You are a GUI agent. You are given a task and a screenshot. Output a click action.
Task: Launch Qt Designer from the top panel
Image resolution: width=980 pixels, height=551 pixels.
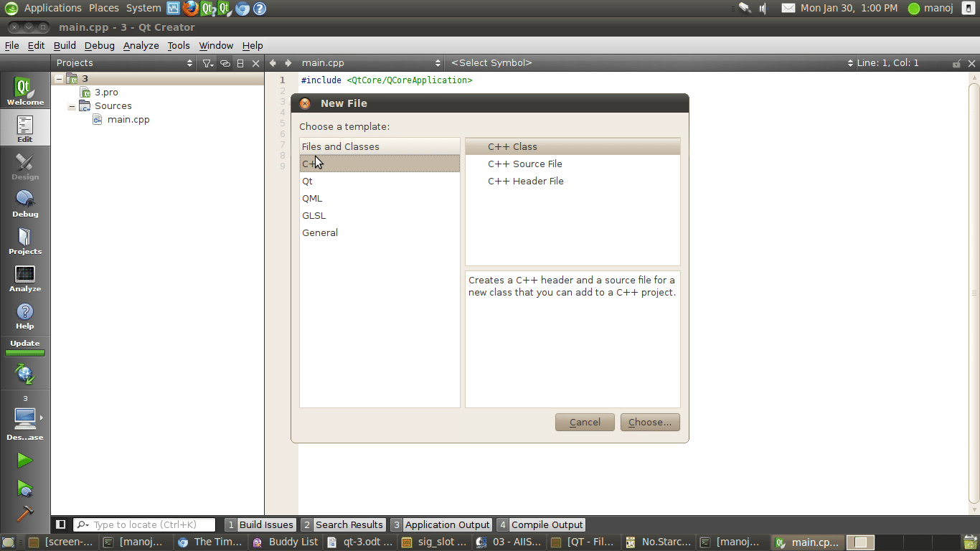pos(225,9)
